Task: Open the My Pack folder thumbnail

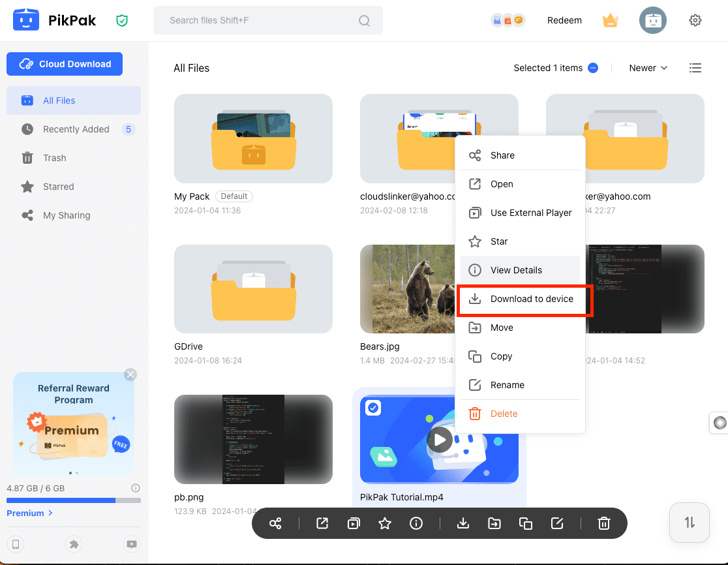Action: pos(254,139)
